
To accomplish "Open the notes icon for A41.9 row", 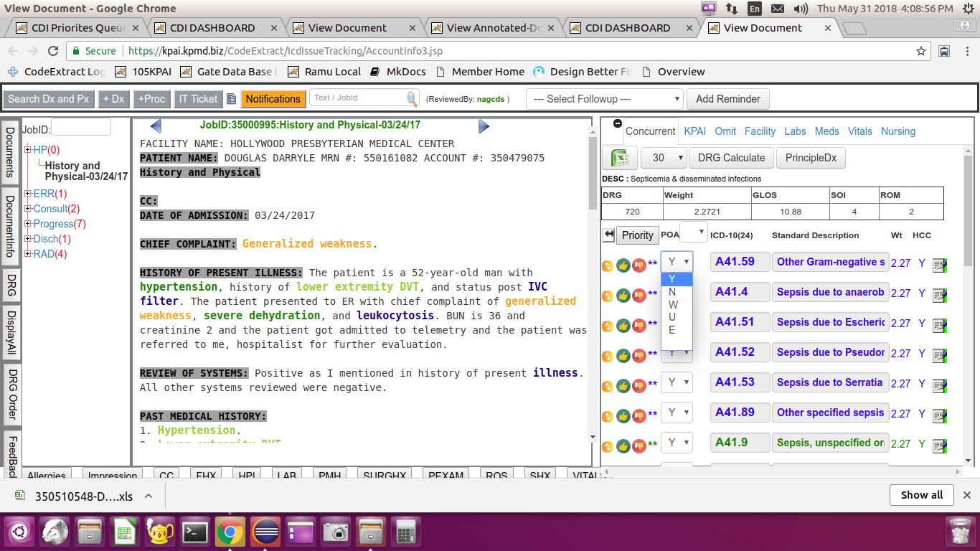I will click(939, 446).
